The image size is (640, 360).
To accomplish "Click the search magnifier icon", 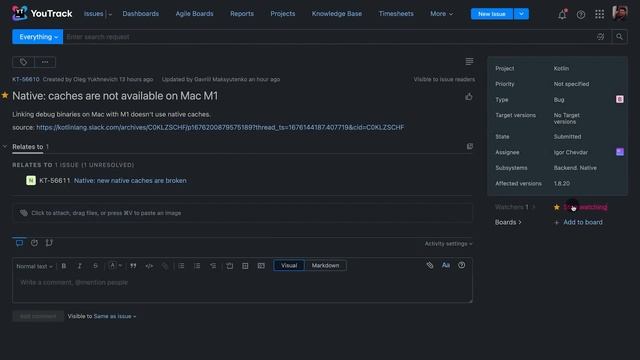I will coord(619,37).
